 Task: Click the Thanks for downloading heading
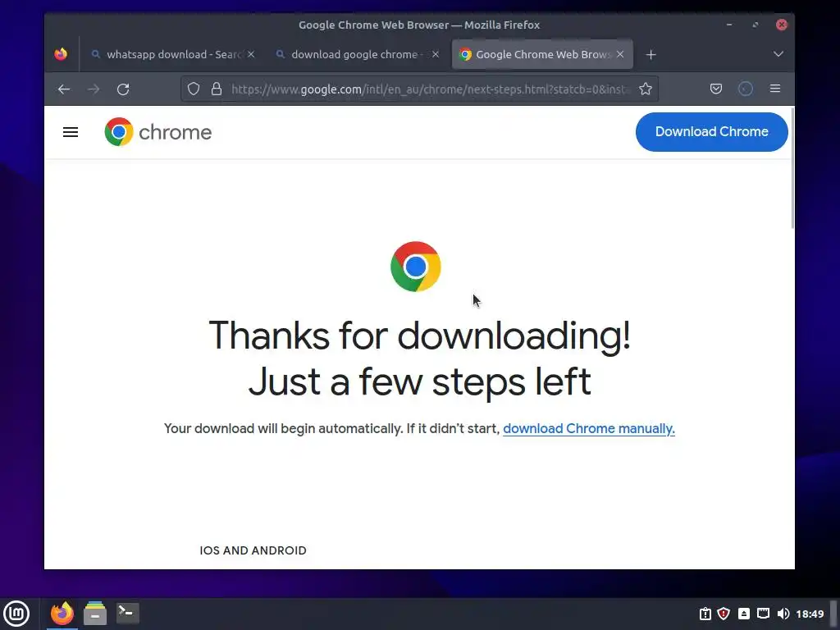[x=419, y=358]
